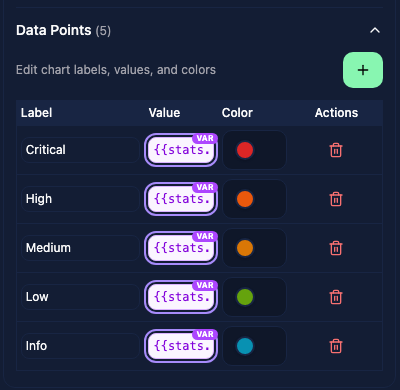The image size is (400, 390).
Task: Click the Color column header
Action: click(237, 113)
